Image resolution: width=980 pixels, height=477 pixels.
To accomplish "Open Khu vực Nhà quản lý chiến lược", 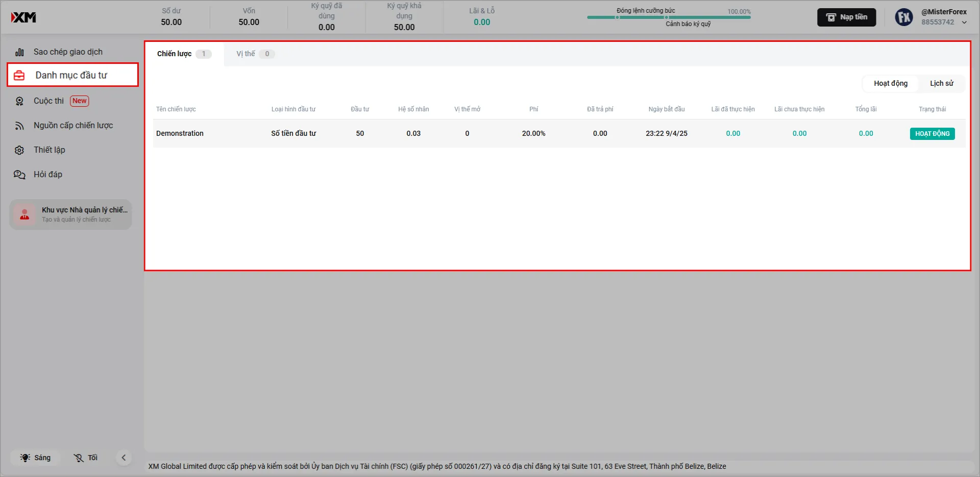I will (70, 214).
